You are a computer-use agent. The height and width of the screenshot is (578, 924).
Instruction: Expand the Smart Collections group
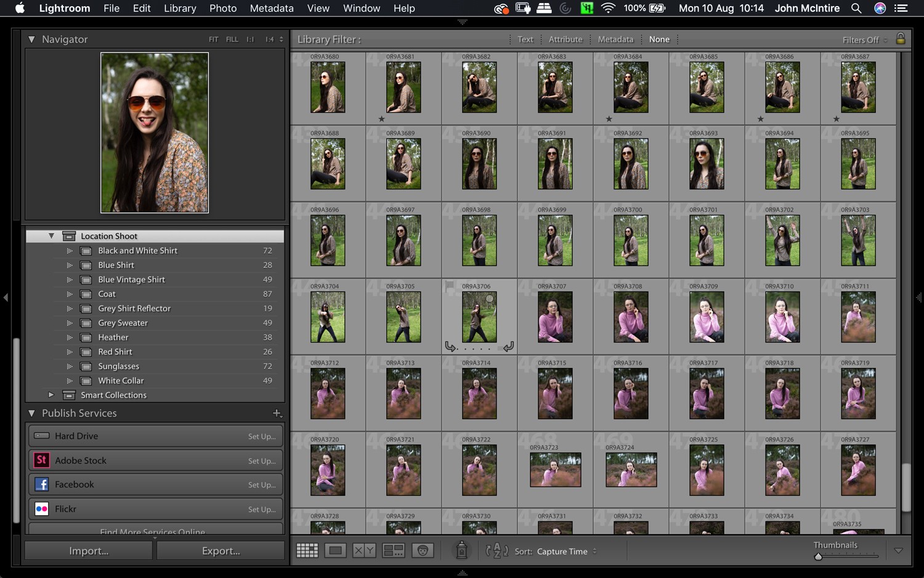(x=51, y=395)
